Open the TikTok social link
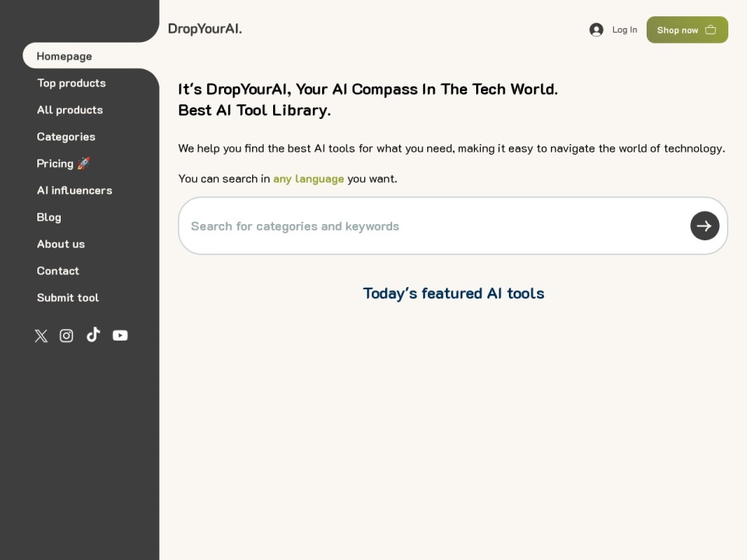Viewport: 747px width, 560px height. click(93, 334)
